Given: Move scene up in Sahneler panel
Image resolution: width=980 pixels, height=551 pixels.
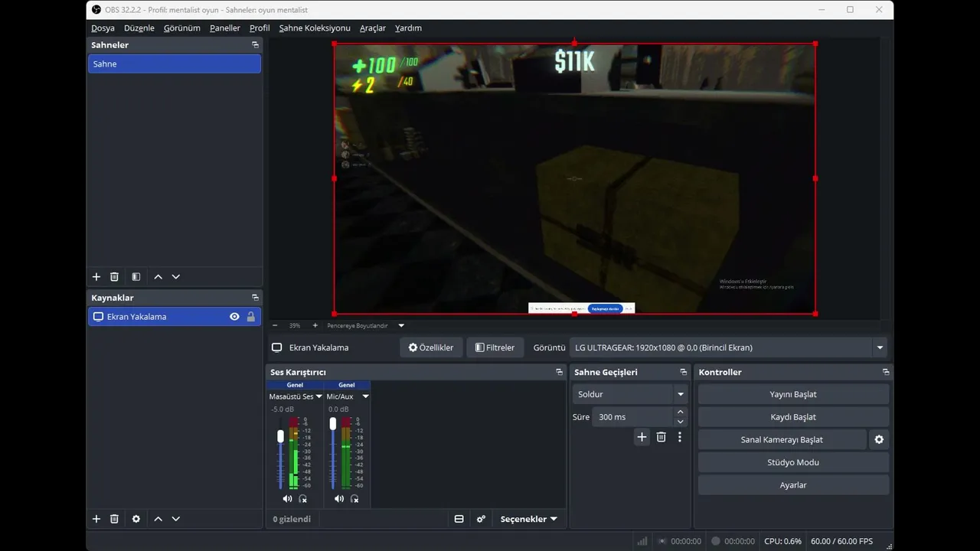Looking at the screenshot, I should [x=158, y=277].
